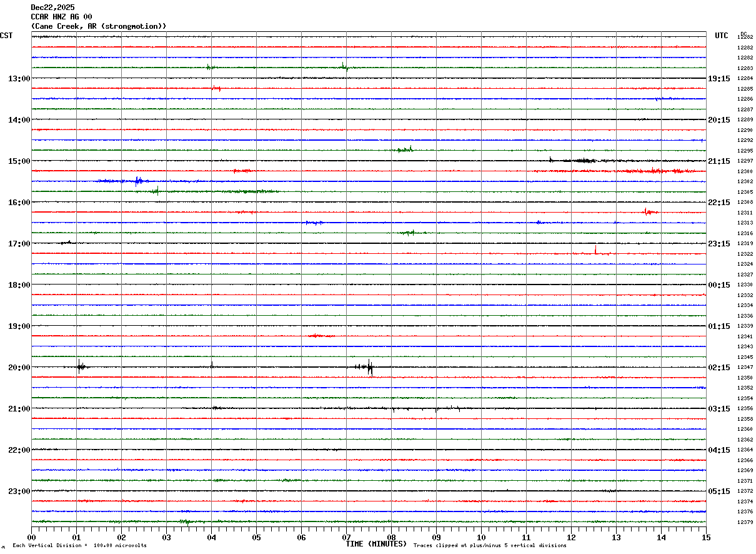Click minute 12 on the time axis
Screen dimensions: 756x554
pyautogui.click(x=571, y=536)
